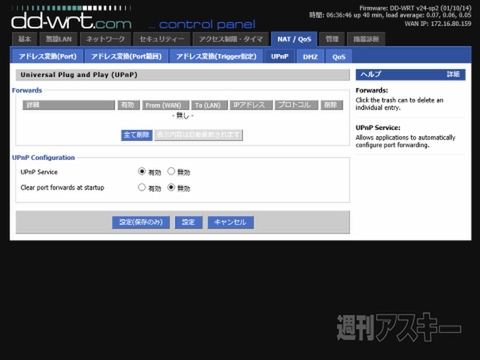Click the Forwards: help heading

372,90
